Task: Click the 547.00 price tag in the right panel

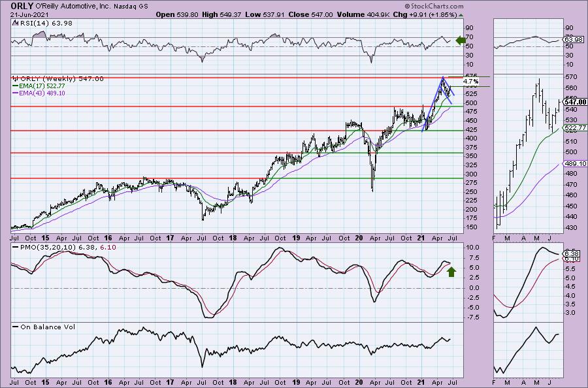Action: [x=575, y=102]
